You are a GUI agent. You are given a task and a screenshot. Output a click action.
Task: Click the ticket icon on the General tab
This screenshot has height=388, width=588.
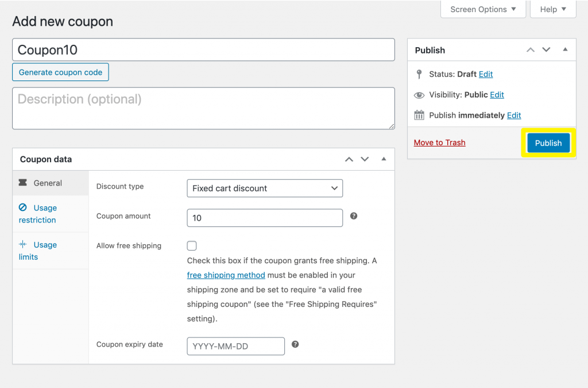pyautogui.click(x=23, y=182)
